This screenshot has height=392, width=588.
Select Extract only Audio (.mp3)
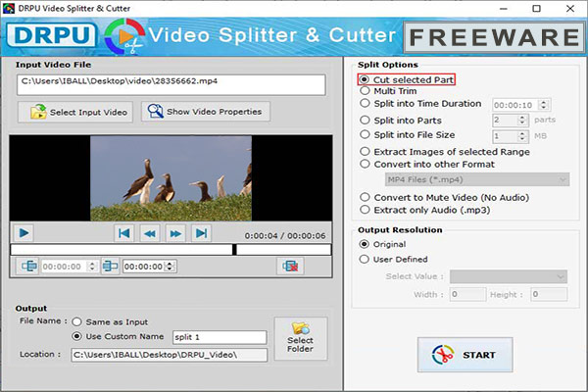point(425,210)
